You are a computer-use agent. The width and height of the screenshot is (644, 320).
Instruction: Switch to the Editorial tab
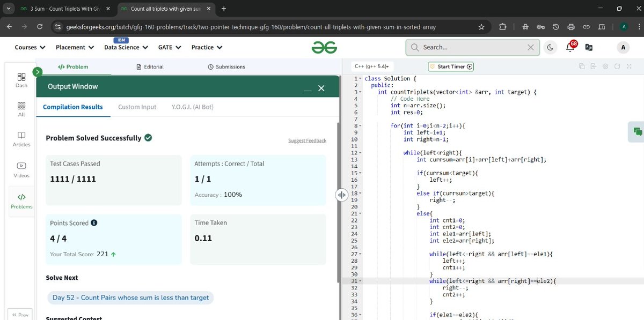150,66
